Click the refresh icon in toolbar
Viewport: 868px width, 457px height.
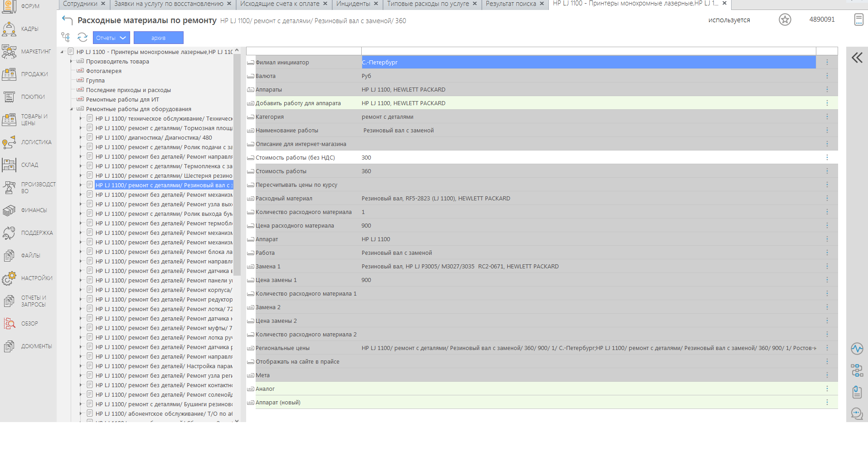tap(82, 37)
